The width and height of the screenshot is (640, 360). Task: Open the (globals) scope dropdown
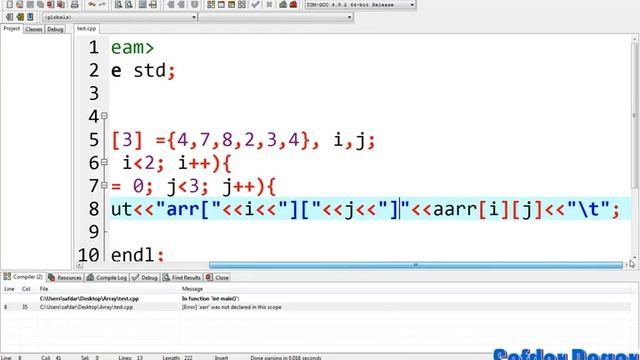tap(120, 17)
